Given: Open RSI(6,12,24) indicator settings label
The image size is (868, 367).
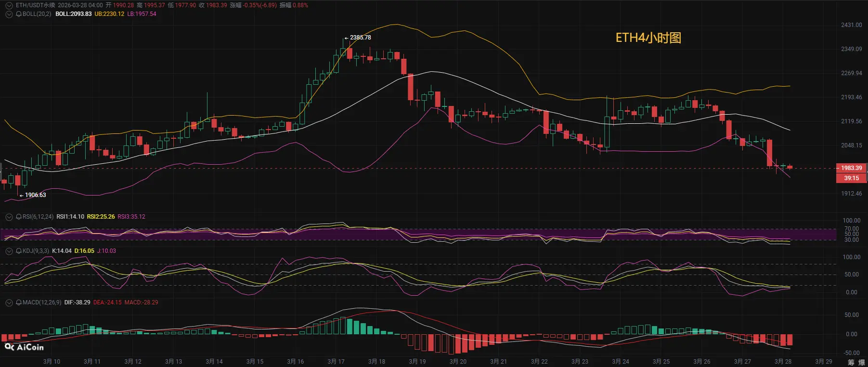Looking at the screenshot, I should (x=38, y=217).
